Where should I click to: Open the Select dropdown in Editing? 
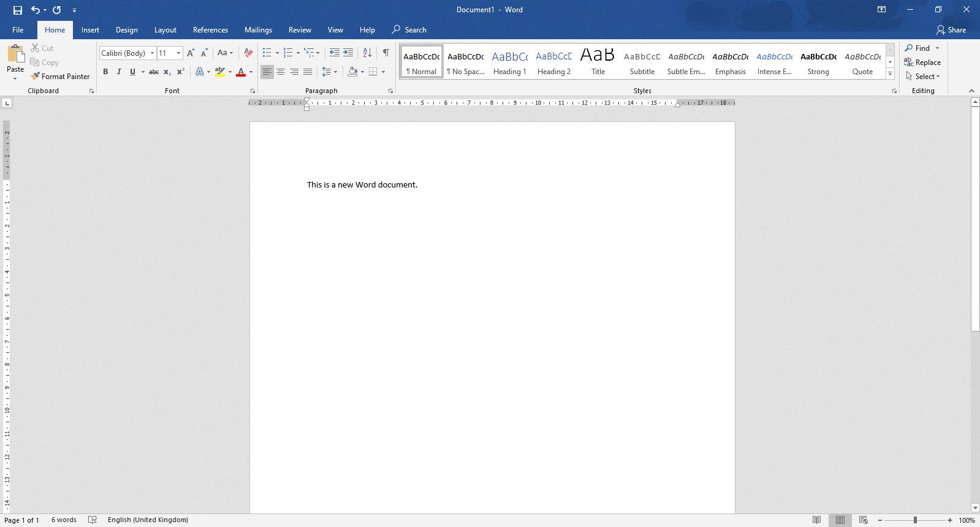click(x=923, y=76)
